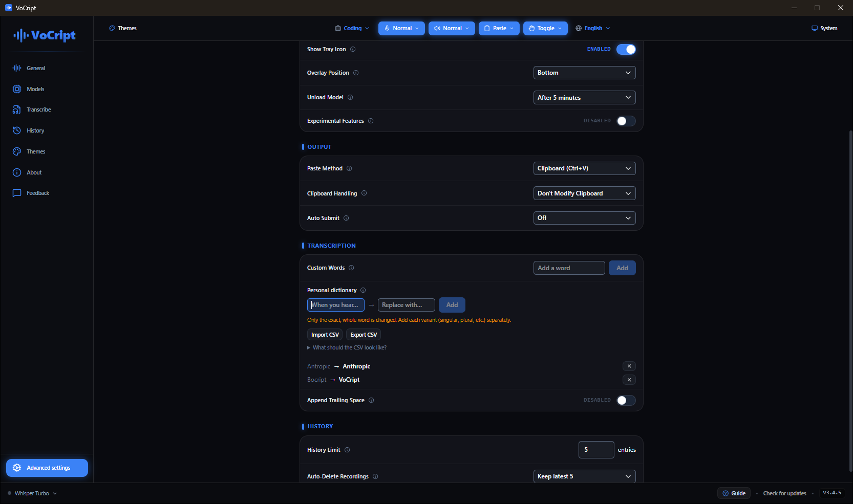The height and width of the screenshot is (504, 853).
Task: Open the English language menu
Action: pyautogui.click(x=593, y=28)
